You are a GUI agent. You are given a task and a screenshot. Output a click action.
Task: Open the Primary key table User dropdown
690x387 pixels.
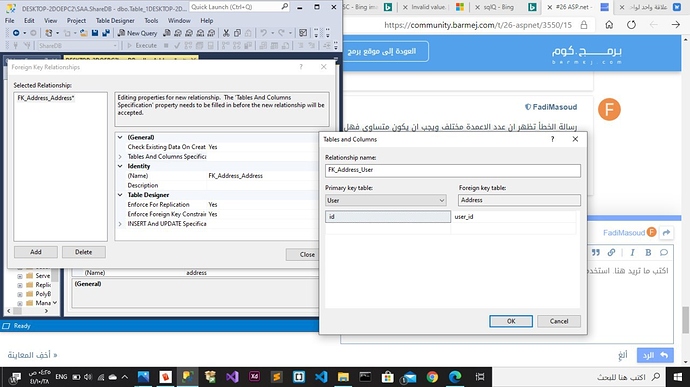[x=386, y=200]
